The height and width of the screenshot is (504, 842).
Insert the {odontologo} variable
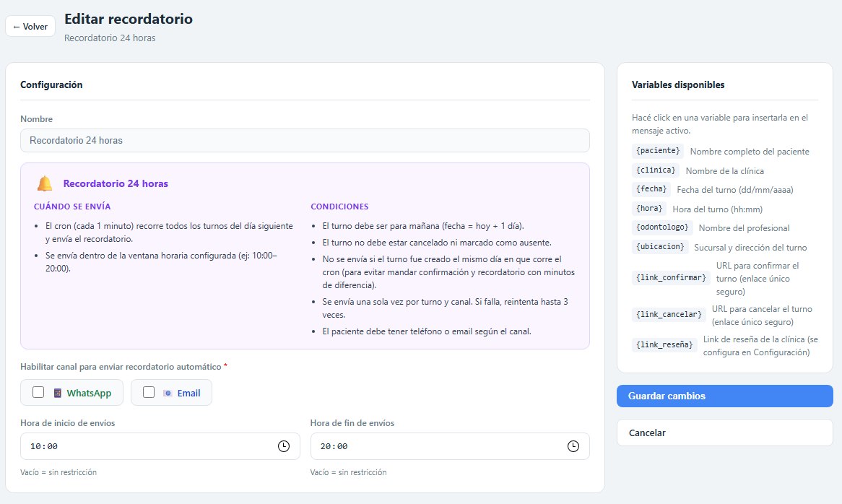click(x=662, y=227)
